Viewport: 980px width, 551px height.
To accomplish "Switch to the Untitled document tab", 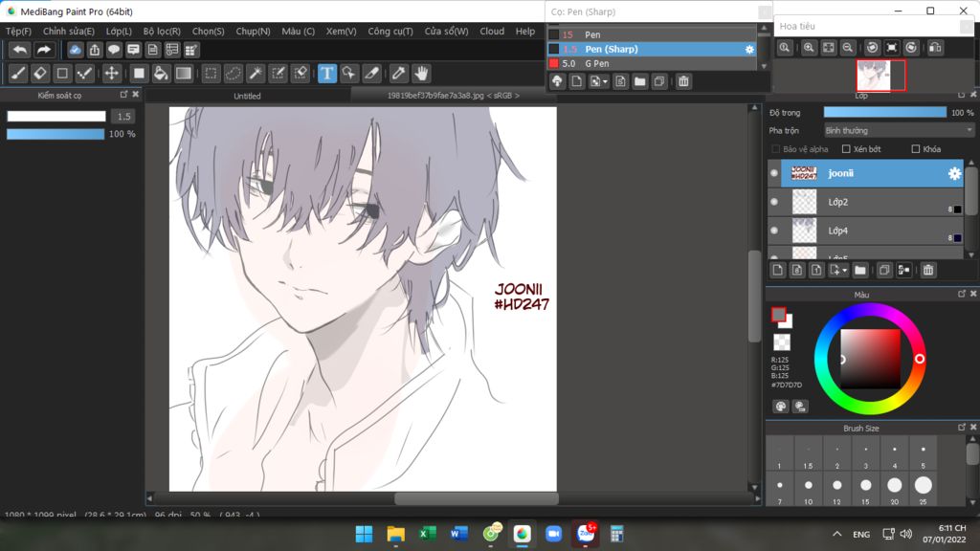I will coord(247,96).
